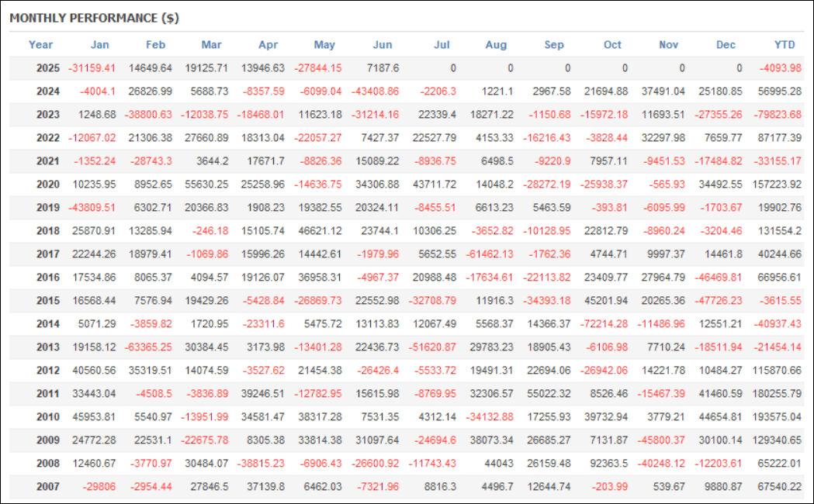Click the Year column header
The image size is (814, 504).
40,45
